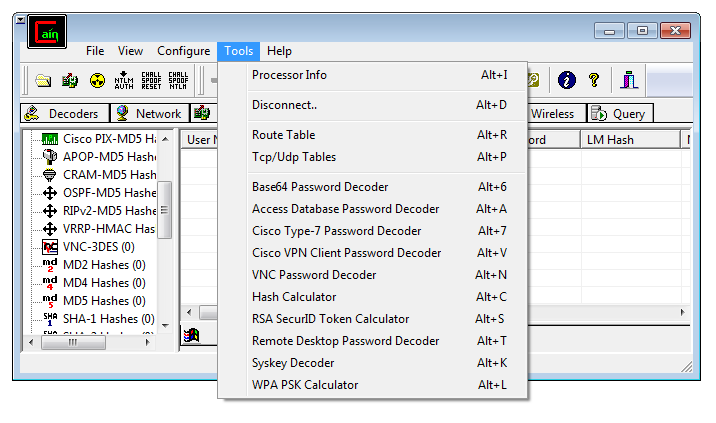Open the Configure menu
Image resolution: width=716 pixels, height=423 pixels.
click(x=184, y=51)
